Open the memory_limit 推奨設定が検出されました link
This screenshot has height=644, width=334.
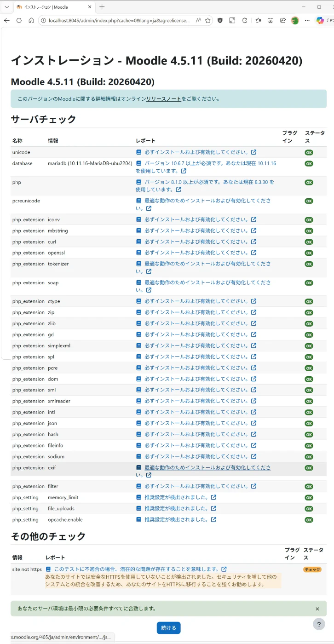177,497
